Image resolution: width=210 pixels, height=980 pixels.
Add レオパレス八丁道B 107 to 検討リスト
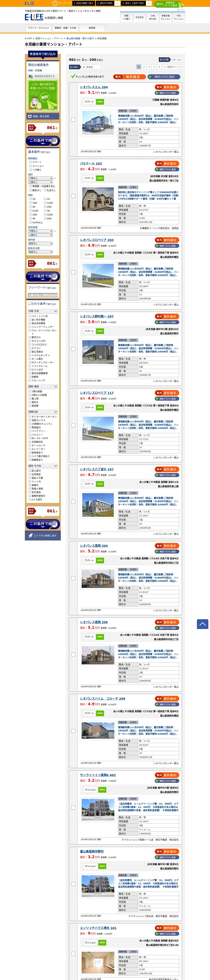pos(167,475)
